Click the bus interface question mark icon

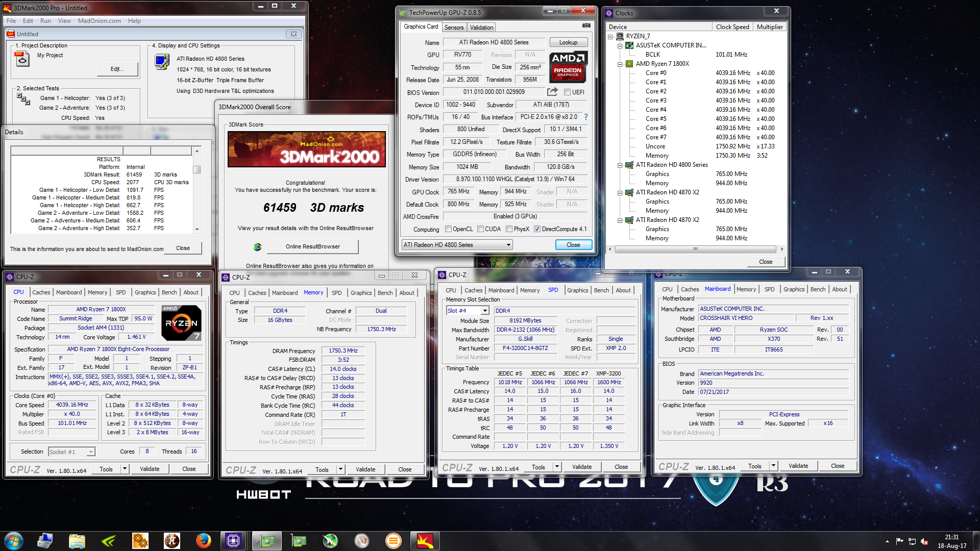coord(586,117)
